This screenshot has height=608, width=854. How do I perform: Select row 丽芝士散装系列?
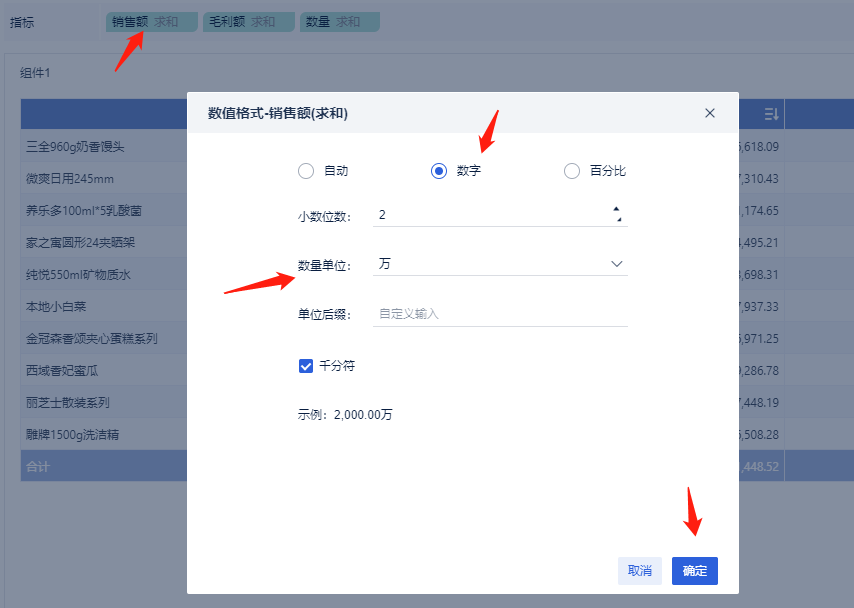68,403
